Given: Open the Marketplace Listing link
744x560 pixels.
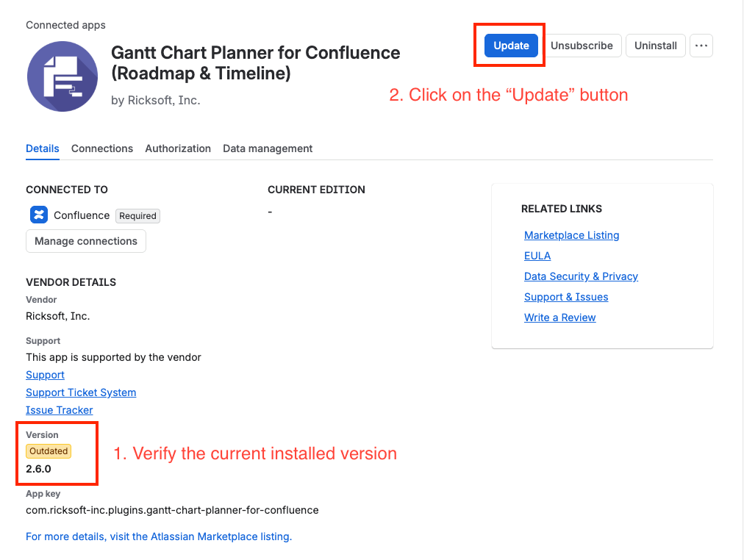Looking at the screenshot, I should [571, 235].
